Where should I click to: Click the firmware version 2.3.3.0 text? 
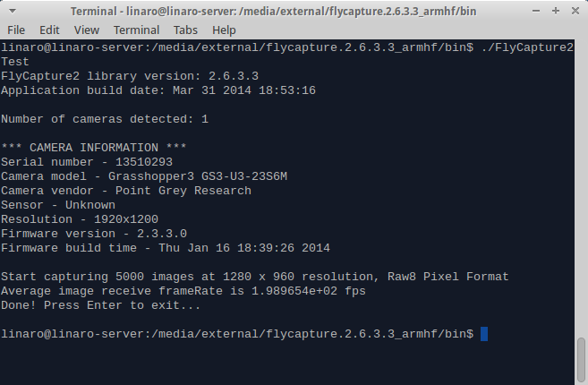click(x=162, y=234)
